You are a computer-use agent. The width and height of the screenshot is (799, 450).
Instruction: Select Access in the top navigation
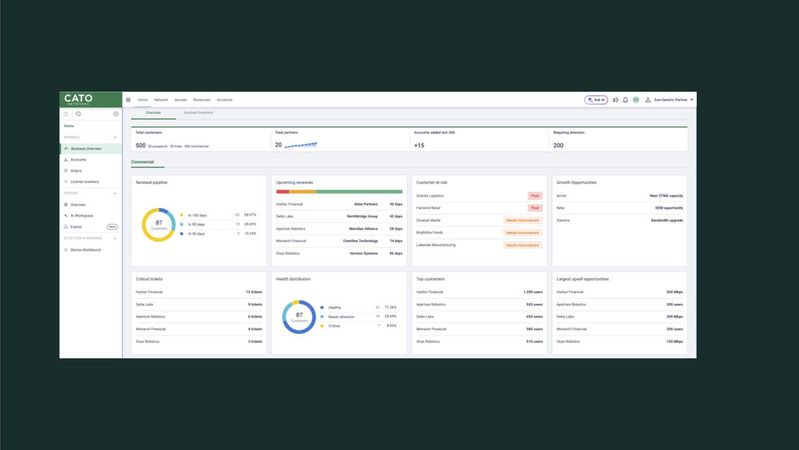point(180,100)
